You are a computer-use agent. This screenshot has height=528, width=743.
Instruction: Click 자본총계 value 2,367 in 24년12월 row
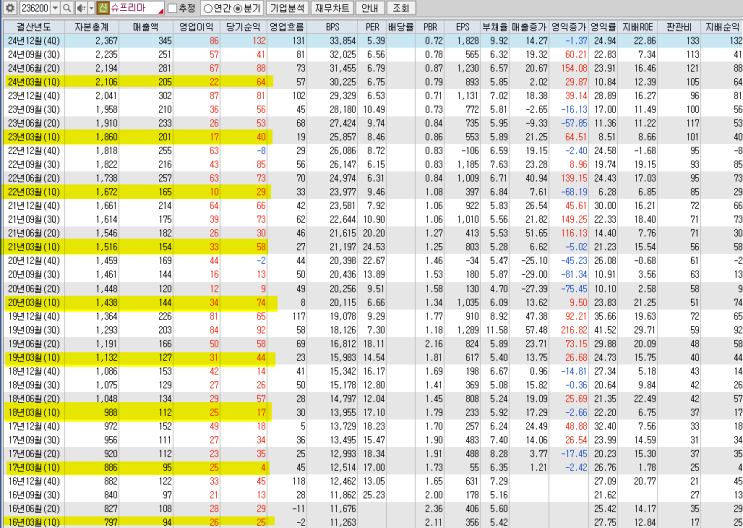pyautogui.click(x=106, y=41)
